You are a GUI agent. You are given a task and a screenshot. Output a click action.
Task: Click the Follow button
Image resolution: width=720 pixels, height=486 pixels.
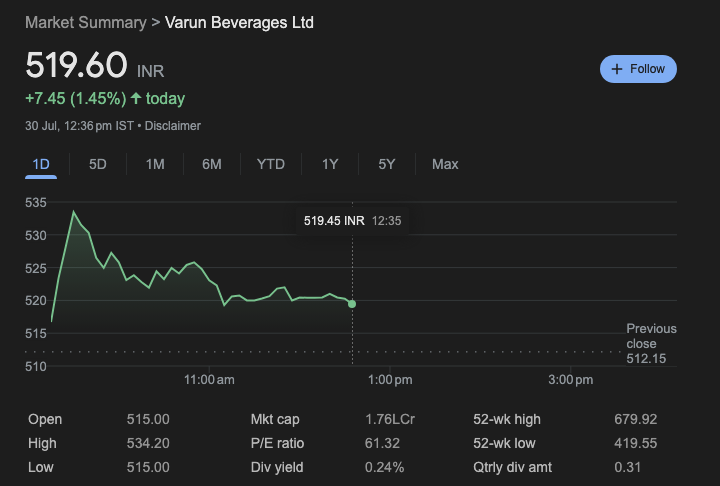click(638, 69)
